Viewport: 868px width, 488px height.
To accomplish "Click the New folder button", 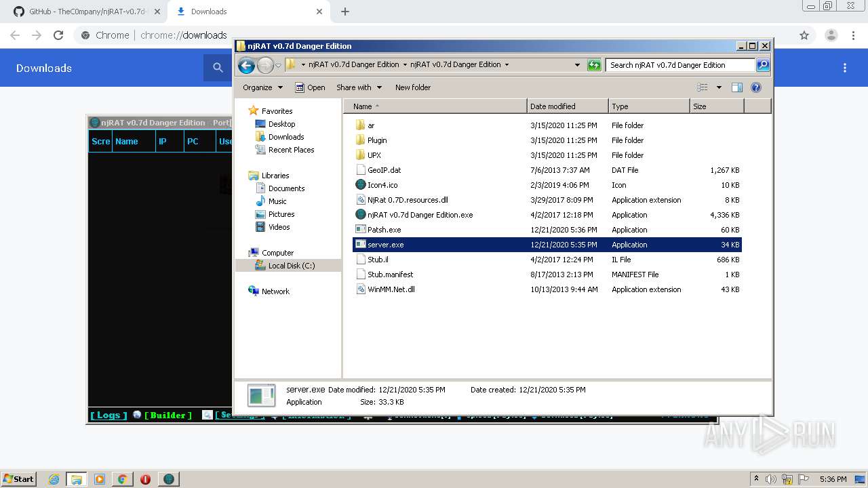I will (x=413, y=87).
